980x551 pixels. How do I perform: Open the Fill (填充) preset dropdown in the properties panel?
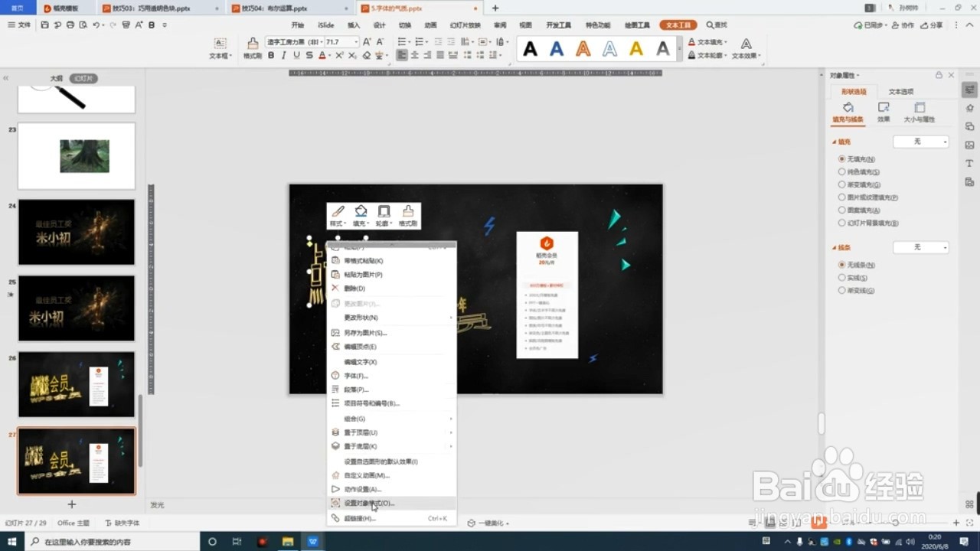[921, 142]
